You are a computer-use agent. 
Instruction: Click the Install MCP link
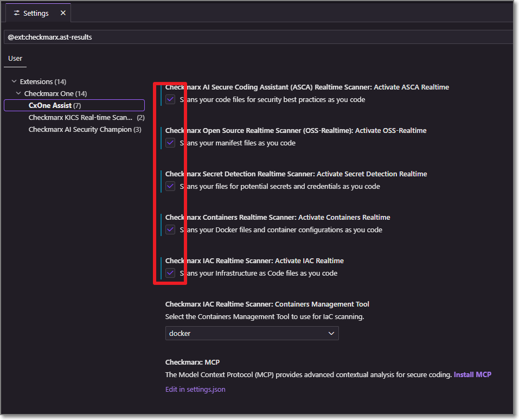[x=472, y=374]
